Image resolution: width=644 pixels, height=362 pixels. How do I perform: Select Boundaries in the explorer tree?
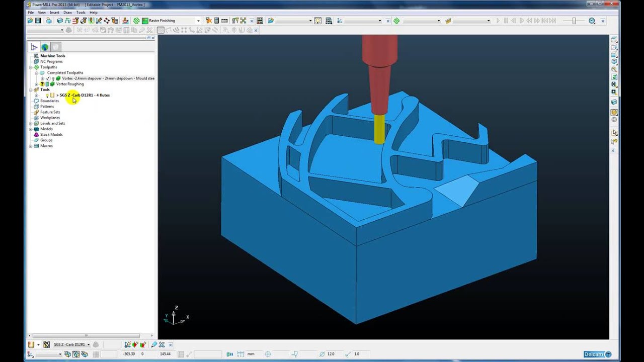49,101
